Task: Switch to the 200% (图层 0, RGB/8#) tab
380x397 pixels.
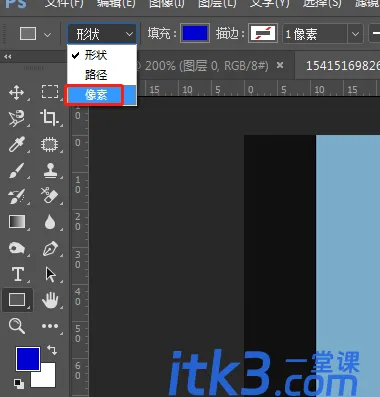Action: point(206,66)
